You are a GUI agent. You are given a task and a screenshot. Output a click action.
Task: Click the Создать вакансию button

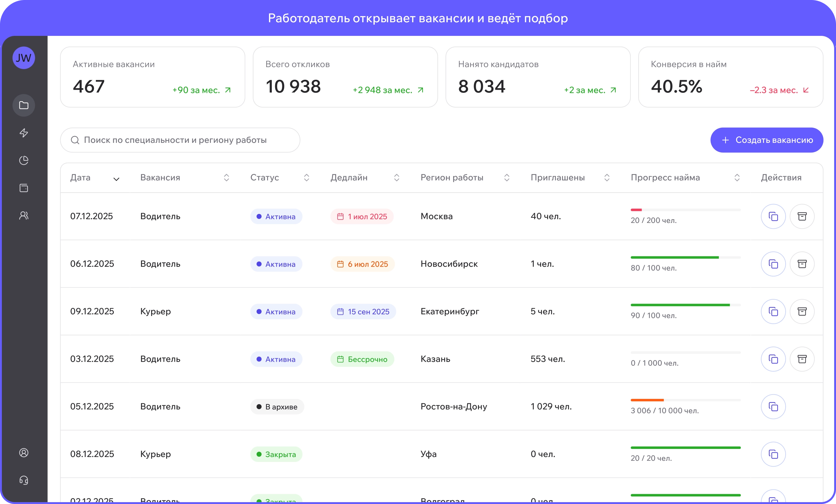pyautogui.click(x=767, y=140)
